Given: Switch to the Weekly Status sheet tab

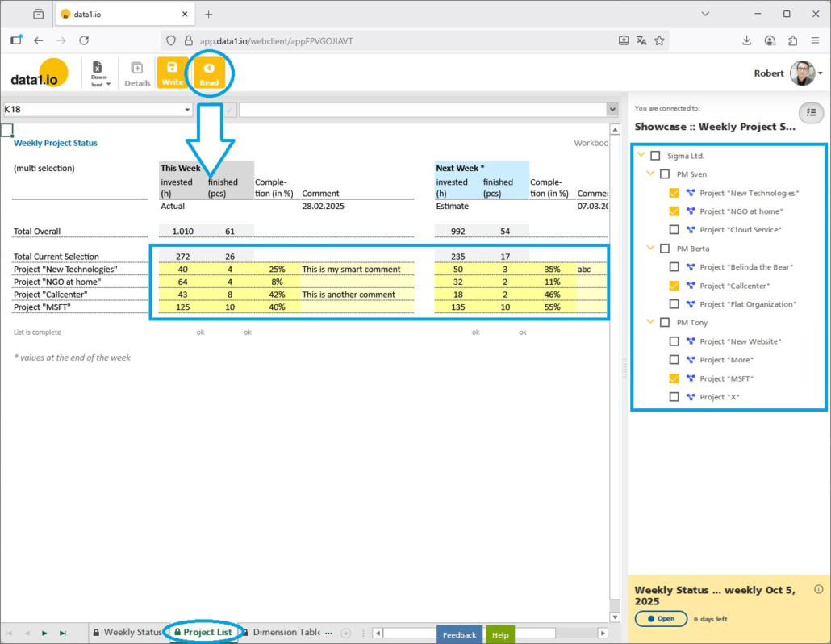Looking at the screenshot, I should click(127, 633).
